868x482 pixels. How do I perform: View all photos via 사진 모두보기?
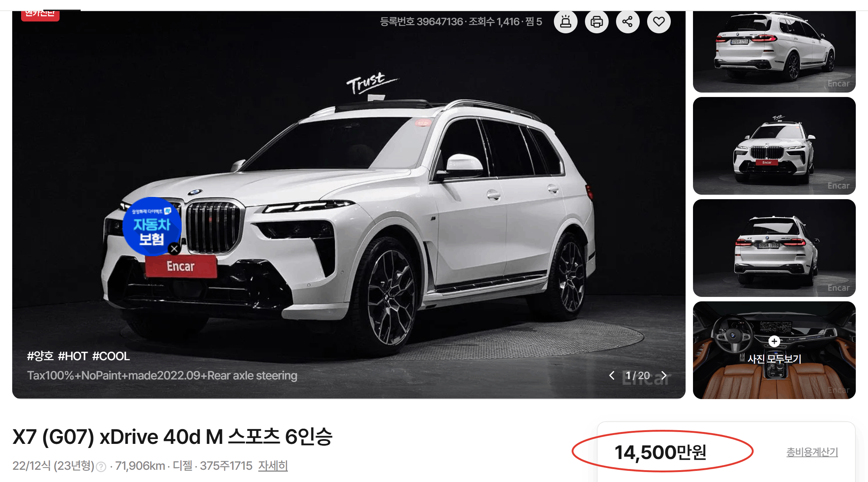(774, 359)
